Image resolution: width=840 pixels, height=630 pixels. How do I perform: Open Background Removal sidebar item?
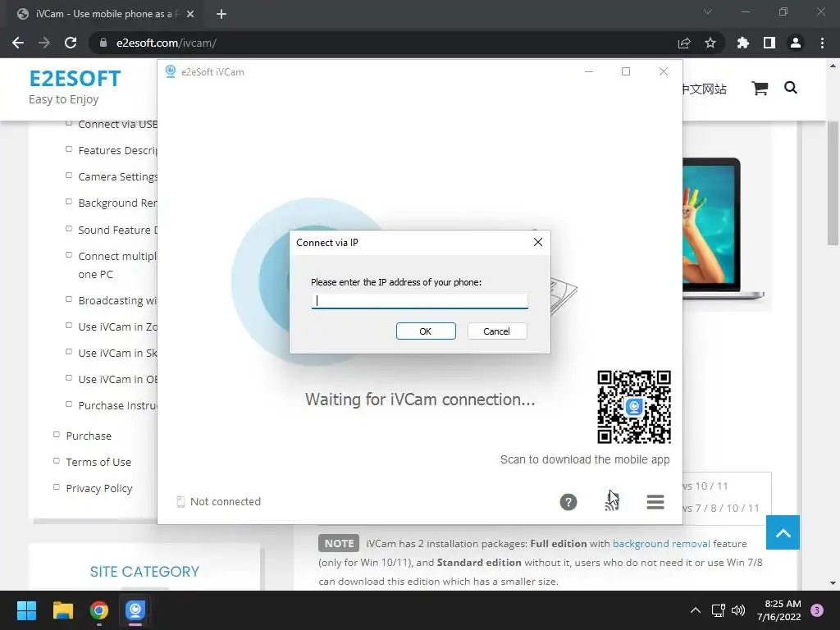click(x=117, y=203)
